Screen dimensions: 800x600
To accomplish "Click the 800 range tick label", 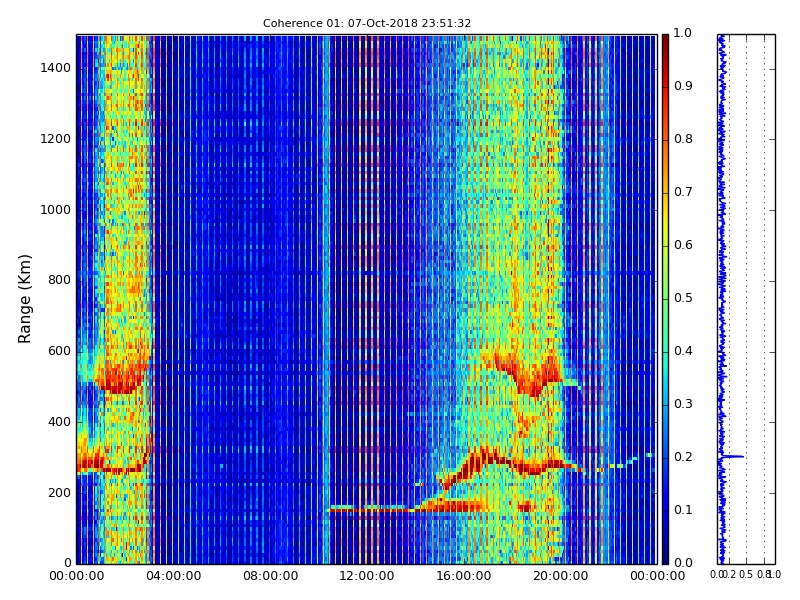I will click(x=59, y=280).
